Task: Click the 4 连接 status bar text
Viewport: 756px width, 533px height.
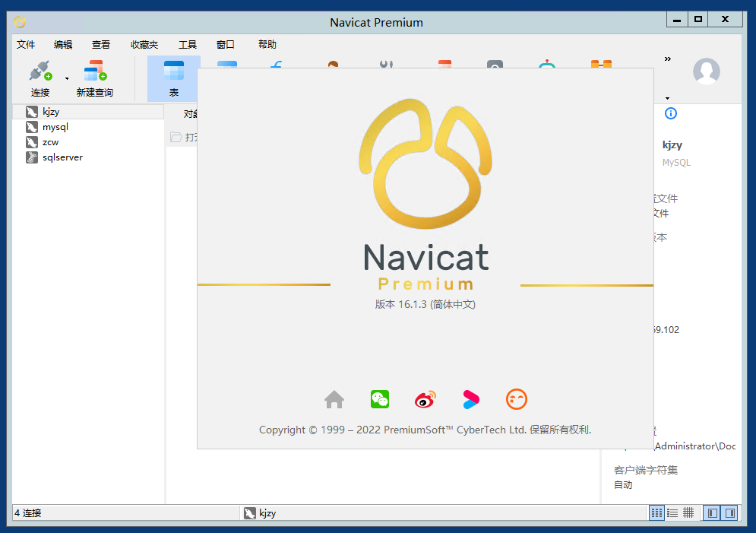Action: (x=28, y=513)
